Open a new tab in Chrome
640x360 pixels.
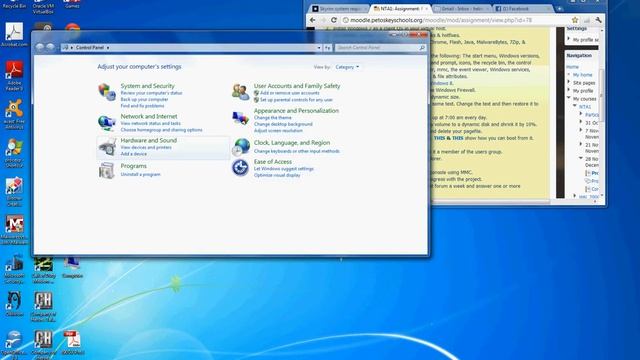[x=560, y=9]
